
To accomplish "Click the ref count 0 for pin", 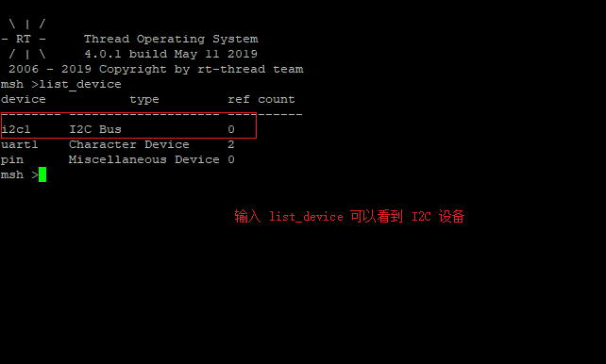I will point(231,159).
